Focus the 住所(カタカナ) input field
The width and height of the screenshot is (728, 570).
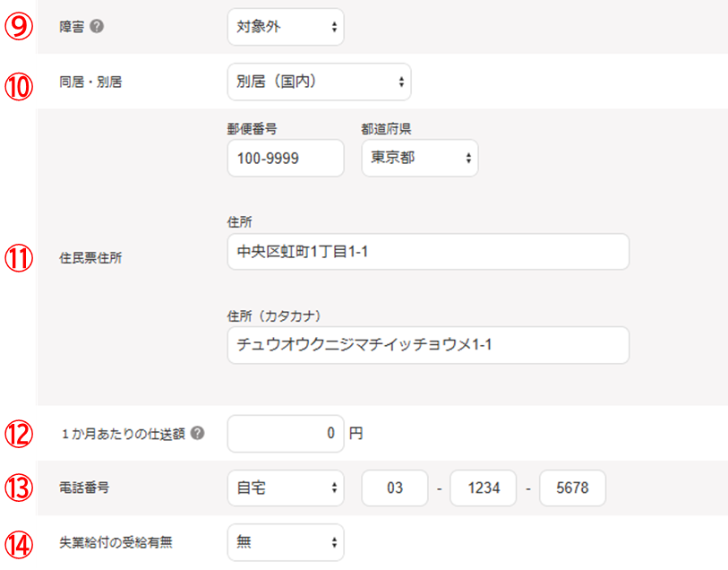(x=427, y=345)
